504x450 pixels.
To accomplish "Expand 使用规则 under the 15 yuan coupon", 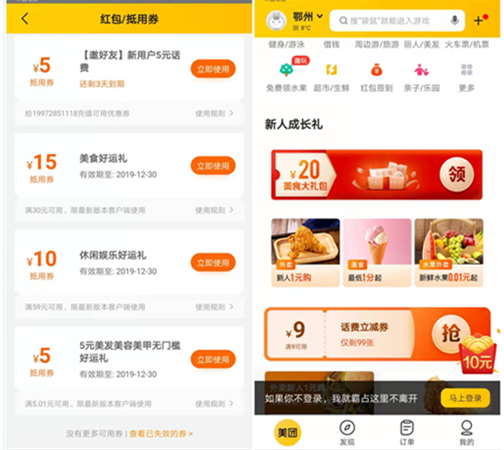I will pos(214,210).
